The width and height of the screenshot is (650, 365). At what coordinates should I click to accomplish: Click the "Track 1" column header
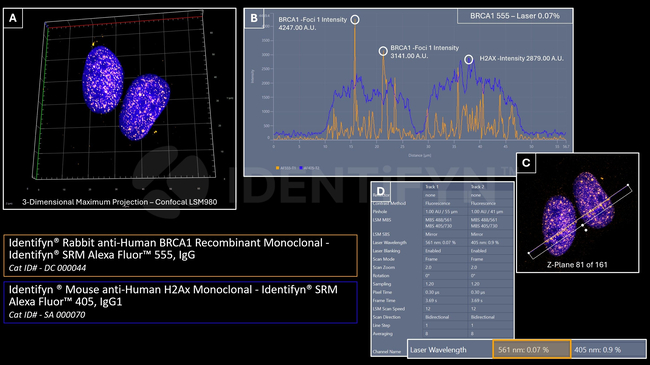431,187
